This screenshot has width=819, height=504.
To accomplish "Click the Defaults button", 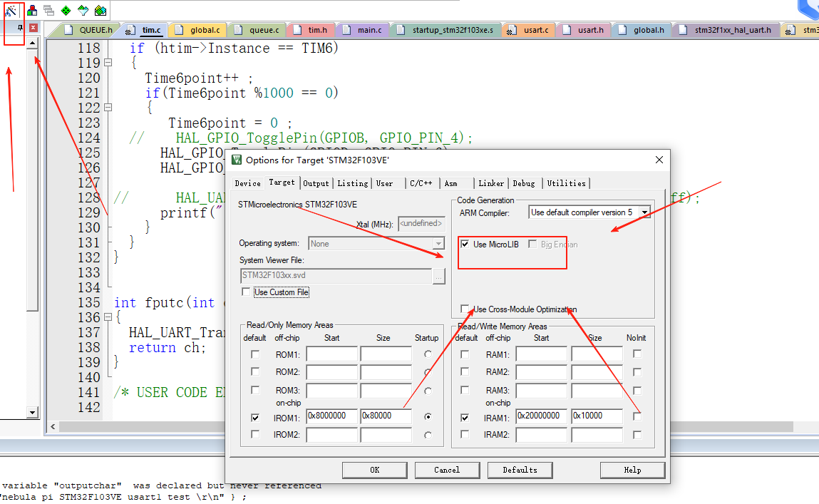I will coord(520,470).
